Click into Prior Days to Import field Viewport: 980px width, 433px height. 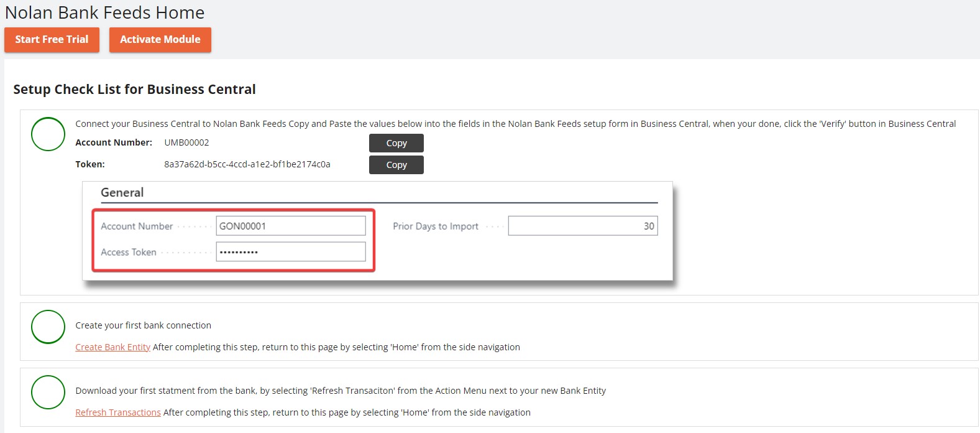pyautogui.click(x=582, y=226)
